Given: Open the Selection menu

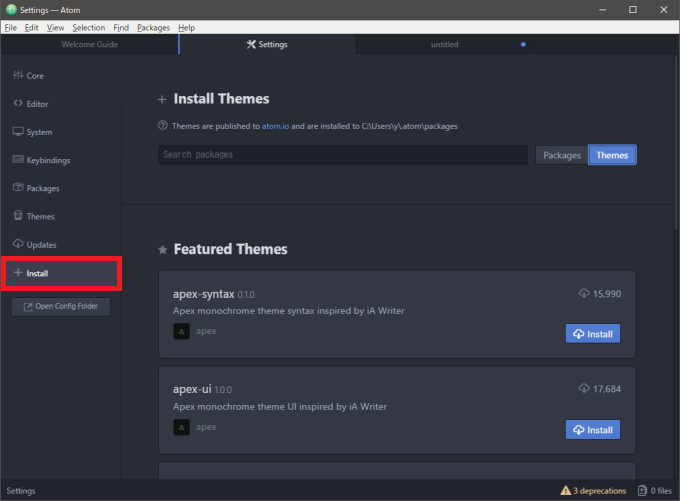Looking at the screenshot, I should (88, 28).
